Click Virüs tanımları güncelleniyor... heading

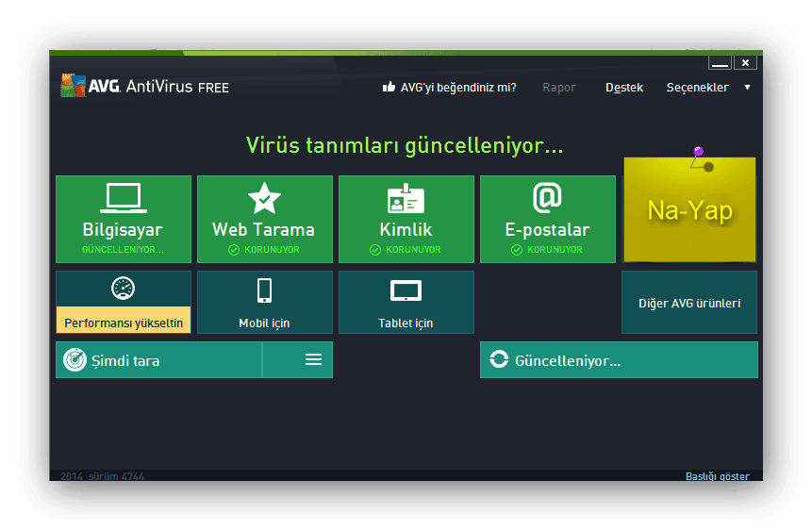coord(405,145)
